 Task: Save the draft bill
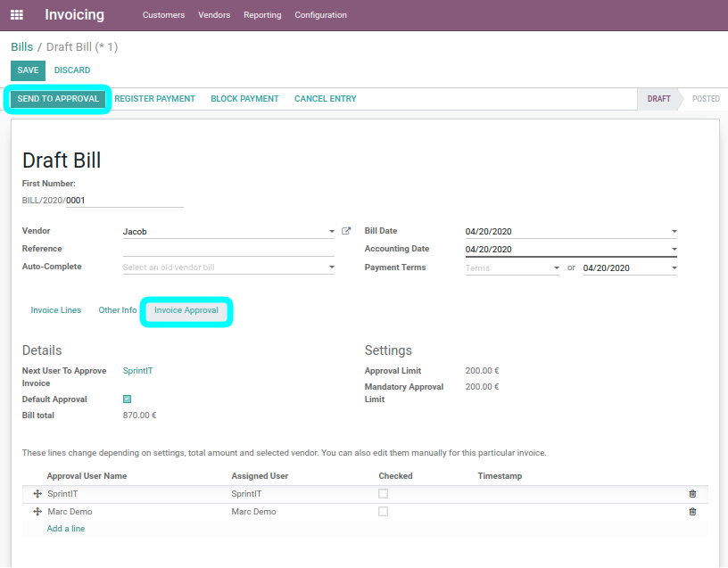click(28, 70)
